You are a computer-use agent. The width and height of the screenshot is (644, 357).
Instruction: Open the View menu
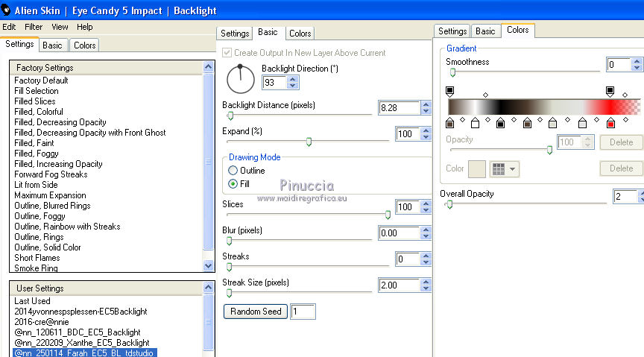pos(60,27)
